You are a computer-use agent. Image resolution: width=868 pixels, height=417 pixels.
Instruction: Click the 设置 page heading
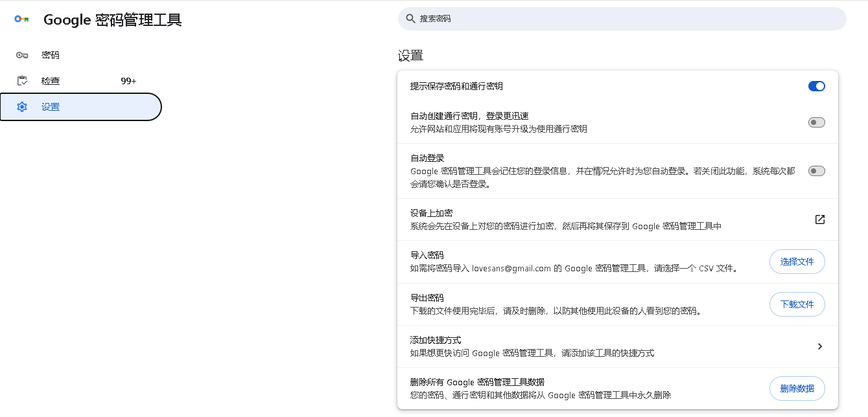tap(410, 56)
